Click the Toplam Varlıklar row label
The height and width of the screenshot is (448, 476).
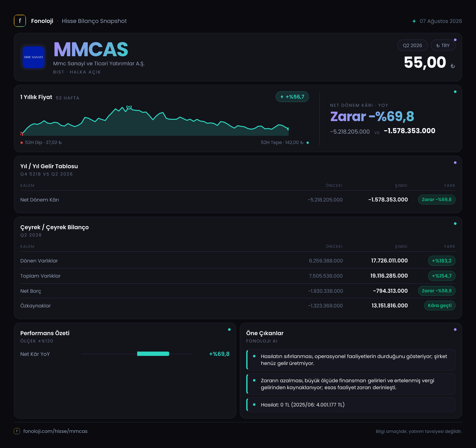coord(40,276)
